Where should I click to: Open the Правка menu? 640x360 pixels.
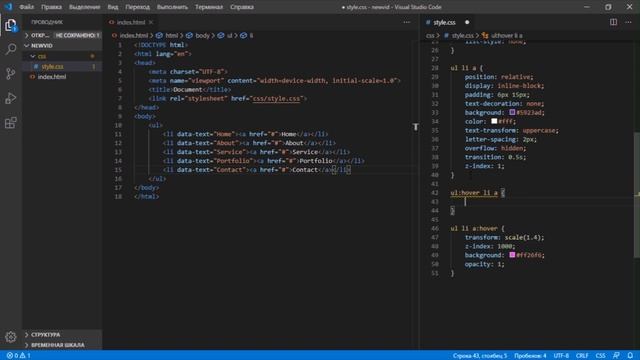point(51,7)
